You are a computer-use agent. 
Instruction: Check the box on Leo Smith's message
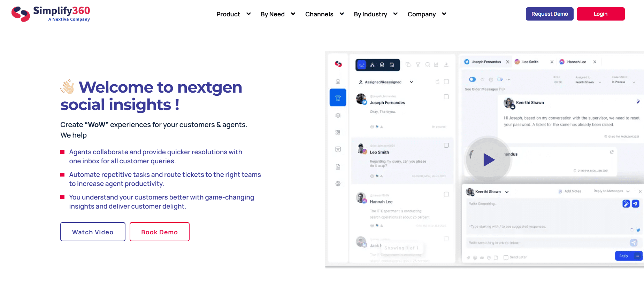tap(446, 145)
